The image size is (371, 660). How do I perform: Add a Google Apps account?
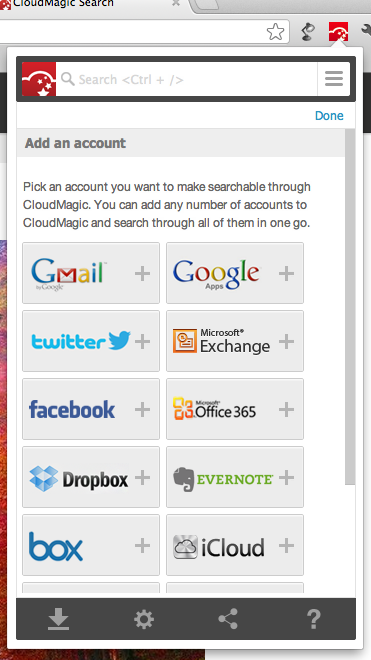(235, 273)
